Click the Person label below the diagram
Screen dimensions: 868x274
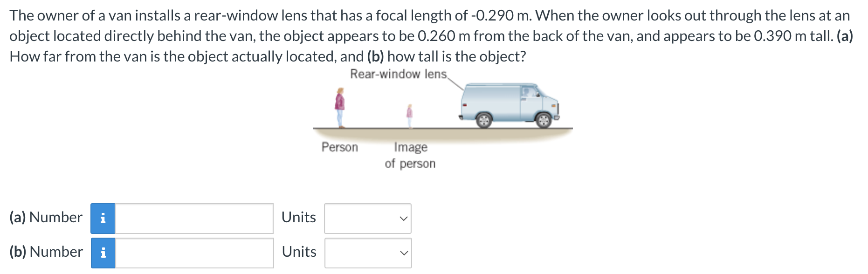tap(339, 148)
